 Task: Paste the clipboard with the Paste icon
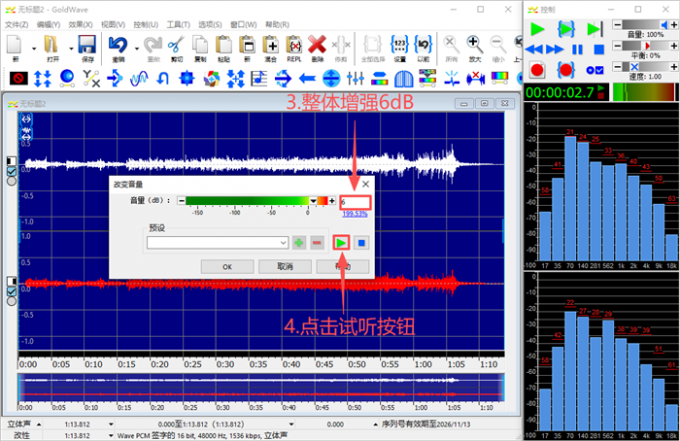[x=224, y=46]
